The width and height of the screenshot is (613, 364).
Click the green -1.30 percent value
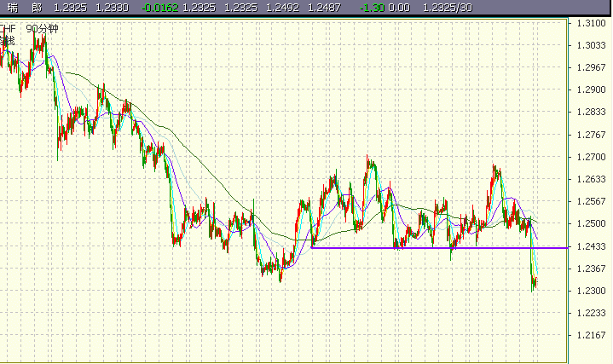(x=372, y=7)
